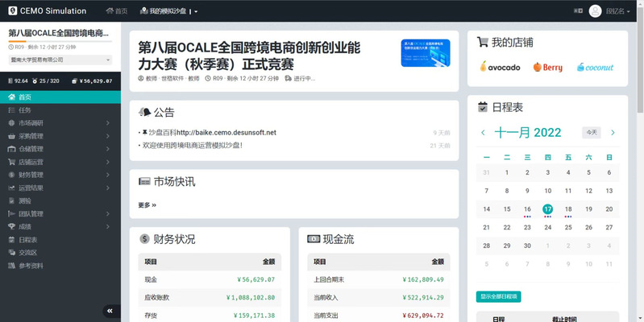Expand the 采购管理 sidebar menu

coord(32,136)
